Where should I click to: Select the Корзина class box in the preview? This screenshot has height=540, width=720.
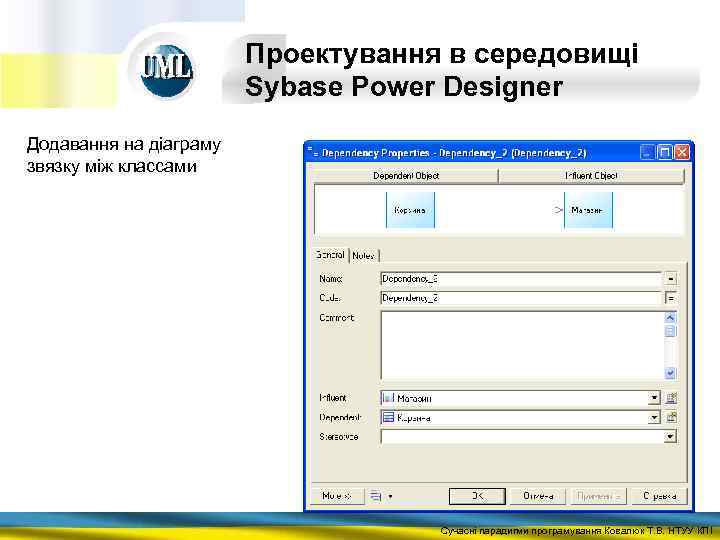click(x=410, y=210)
